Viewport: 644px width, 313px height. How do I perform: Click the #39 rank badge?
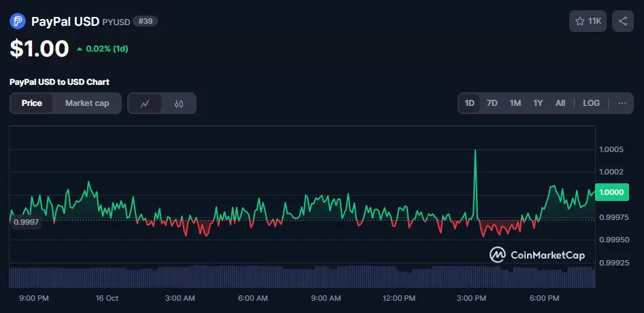(146, 21)
